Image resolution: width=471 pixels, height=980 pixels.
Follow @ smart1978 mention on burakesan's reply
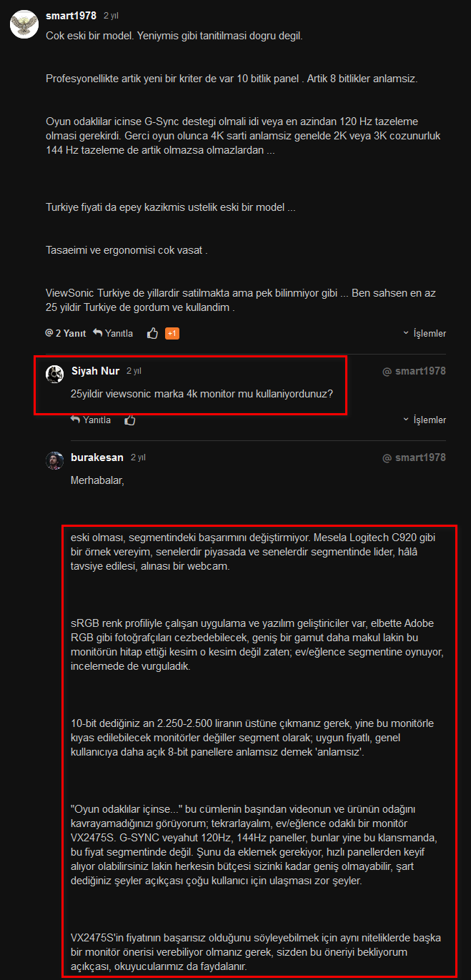pos(415,457)
